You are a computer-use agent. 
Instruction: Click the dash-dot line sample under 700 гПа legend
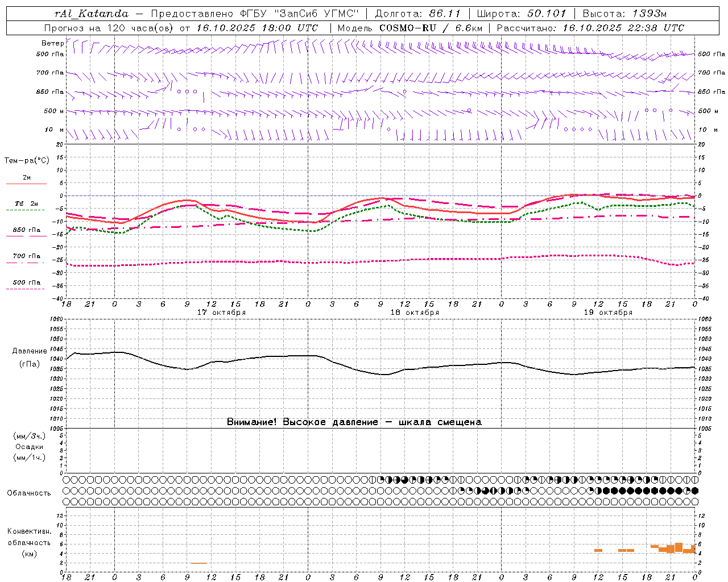(x=26, y=263)
